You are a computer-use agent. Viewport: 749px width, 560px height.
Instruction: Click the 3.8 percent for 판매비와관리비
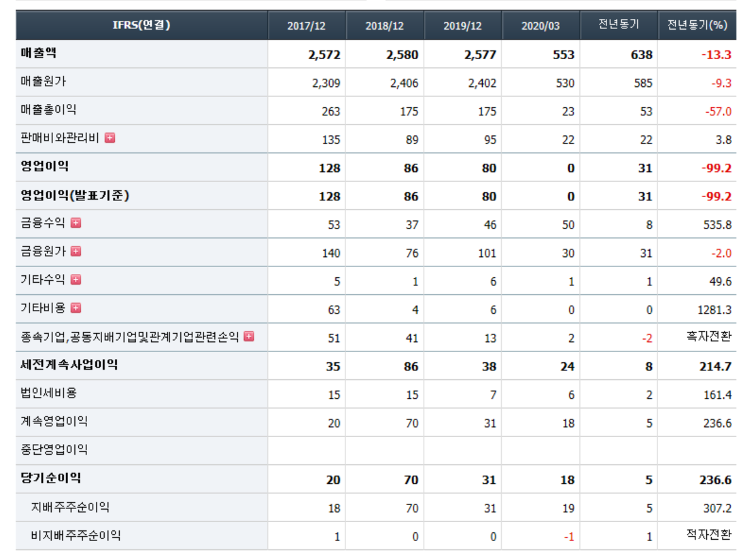(x=724, y=140)
